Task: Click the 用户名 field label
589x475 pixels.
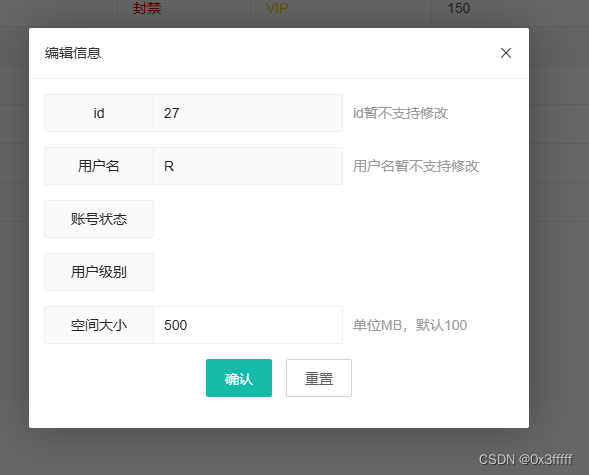Action: click(99, 166)
